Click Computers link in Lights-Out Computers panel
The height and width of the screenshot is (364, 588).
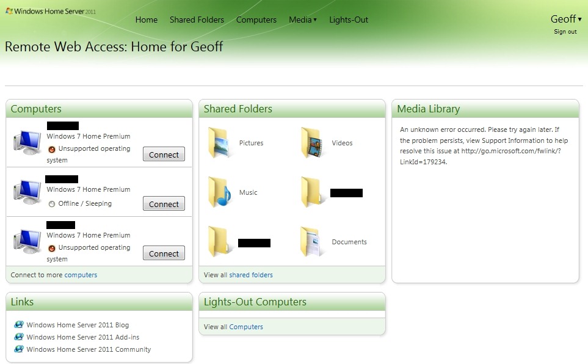[x=246, y=327]
